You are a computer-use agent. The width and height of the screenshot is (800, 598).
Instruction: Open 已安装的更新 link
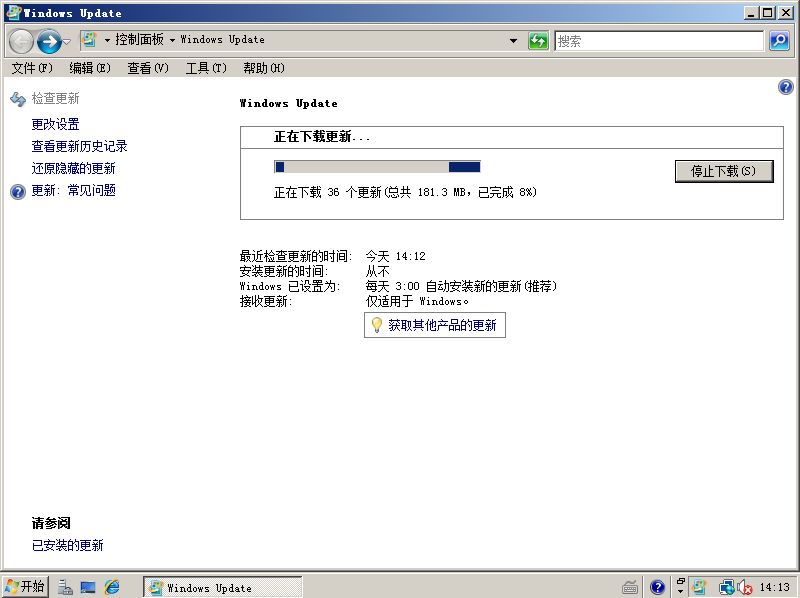pyautogui.click(x=67, y=545)
